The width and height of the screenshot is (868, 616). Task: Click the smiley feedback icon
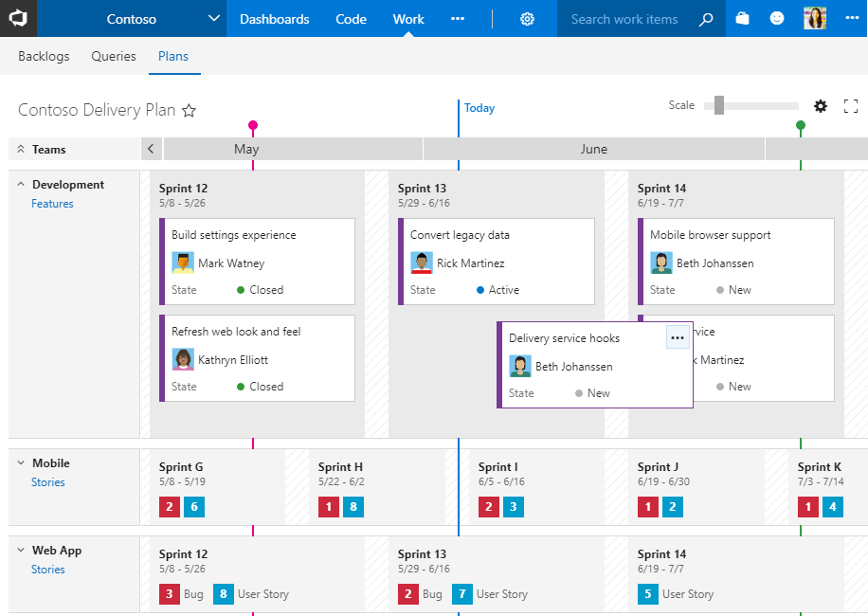[777, 19]
